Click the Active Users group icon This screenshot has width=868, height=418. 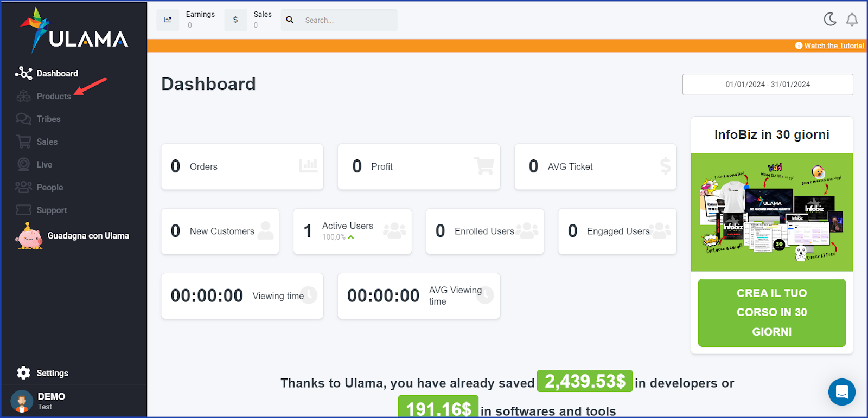click(394, 230)
